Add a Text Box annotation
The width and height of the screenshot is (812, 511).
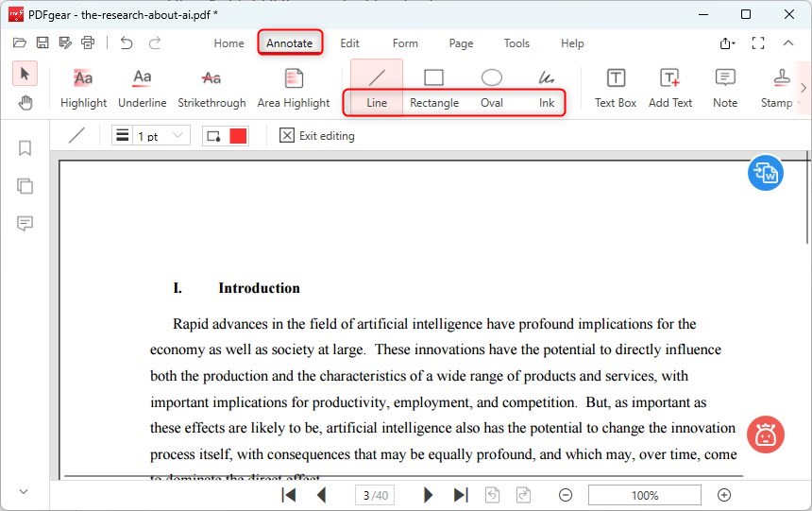[x=615, y=88]
